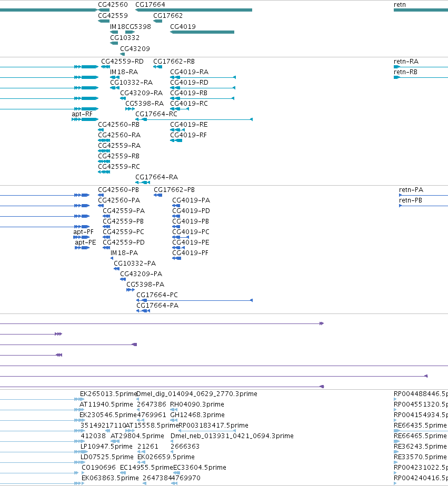Viewport: 448px width, 486px height.
Task: Select transcript CG42560-RB
Action: pos(118,125)
